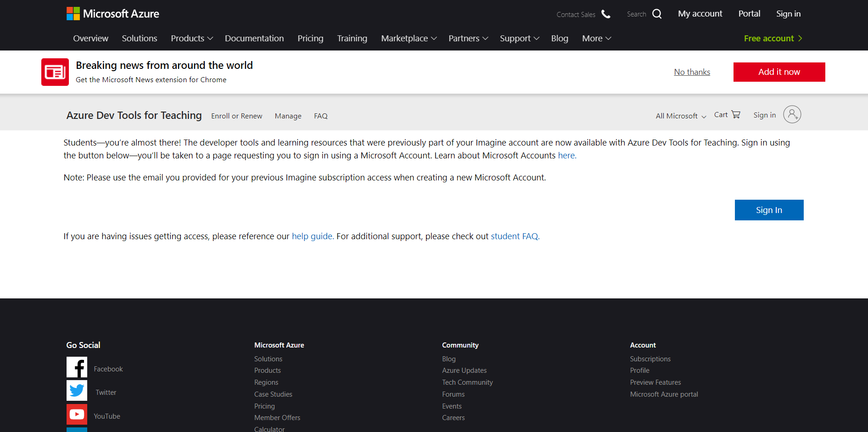The width and height of the screenshot is (868, 432).
Task: Click YouTube text label
Action: [x=107, y=416]
